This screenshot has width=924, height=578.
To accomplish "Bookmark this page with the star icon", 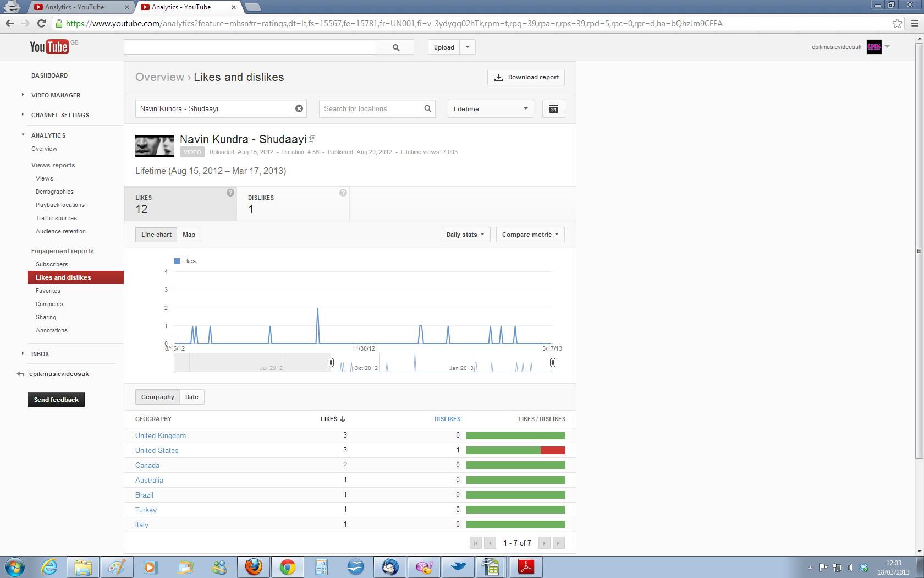I will click(897, 23).
